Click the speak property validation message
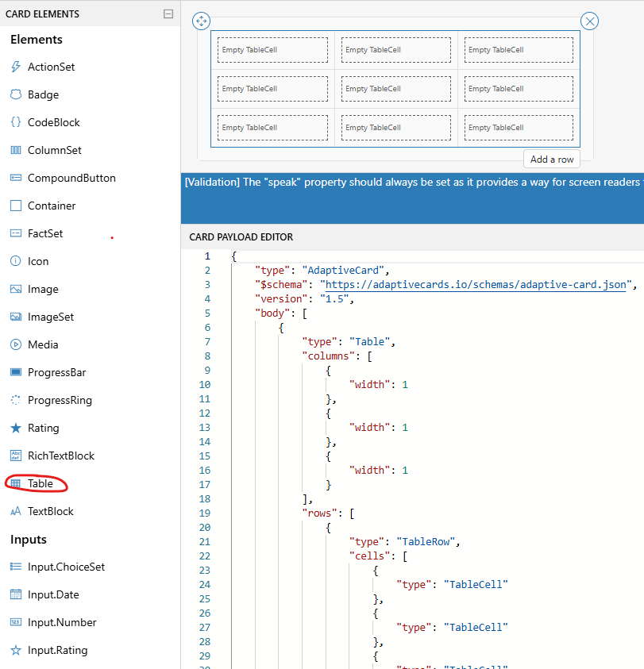644x669 pixels. [x=413, y=183]
